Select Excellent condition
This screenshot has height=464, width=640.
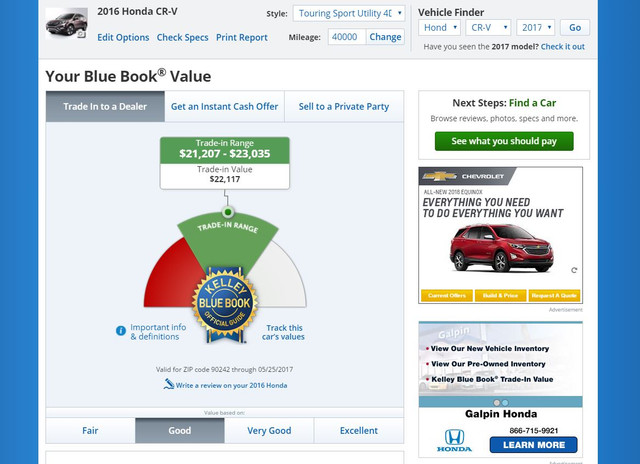coord(359,431)
